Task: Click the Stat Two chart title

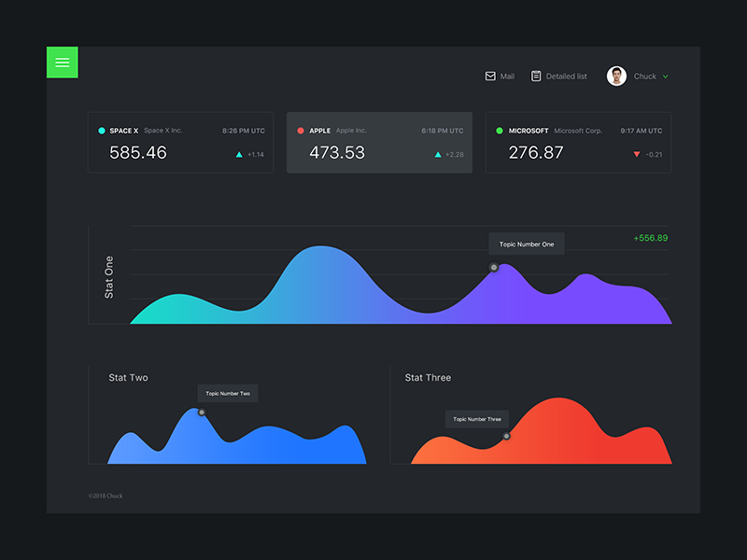Action: coord(128,378)
